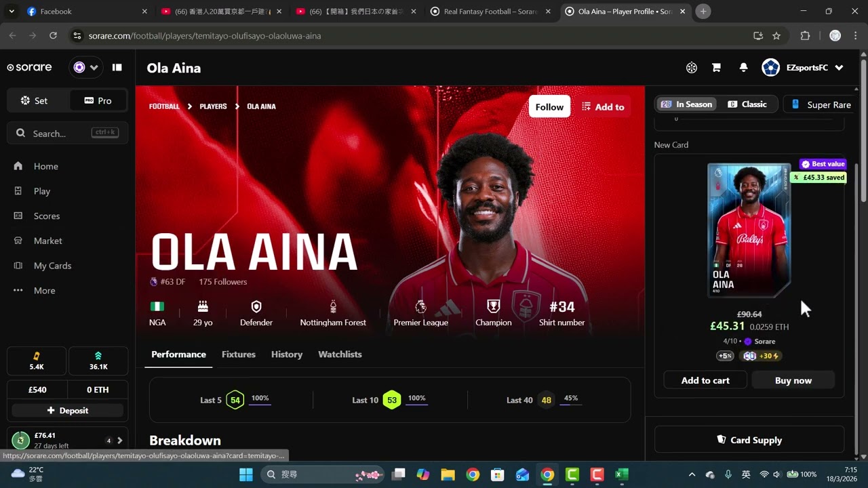Click the +5% bonus badge
The height and width of the screenshot is (488, 868).
(x=726, y=356)
